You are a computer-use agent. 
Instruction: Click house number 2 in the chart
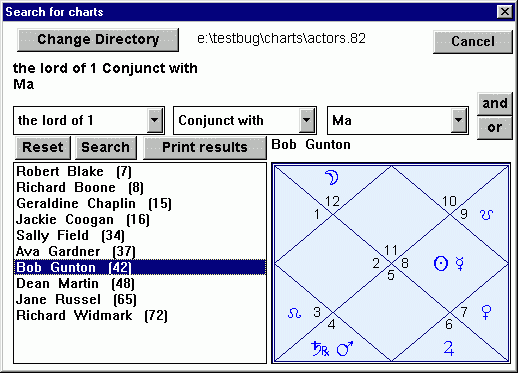[376, 263]
